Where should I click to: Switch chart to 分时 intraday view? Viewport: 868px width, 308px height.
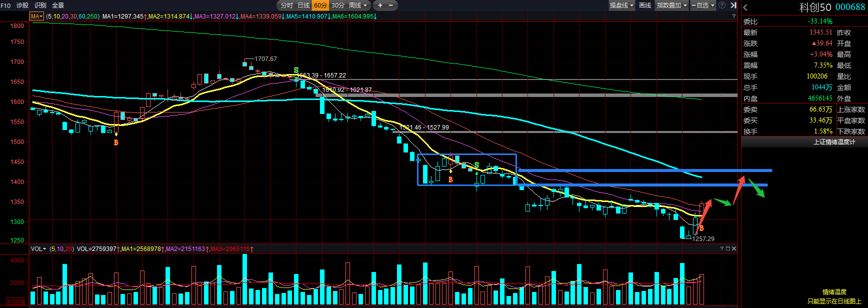click(287, 5)
